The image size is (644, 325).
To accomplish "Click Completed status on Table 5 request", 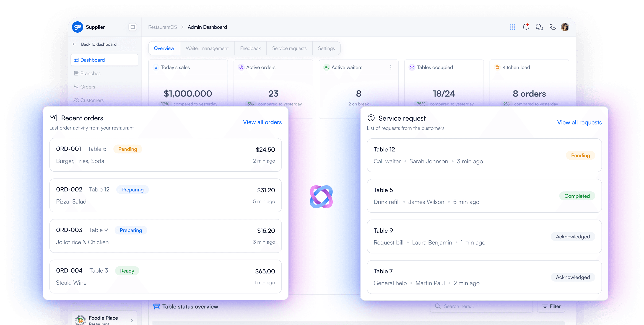I will click(x=577, y=196).
